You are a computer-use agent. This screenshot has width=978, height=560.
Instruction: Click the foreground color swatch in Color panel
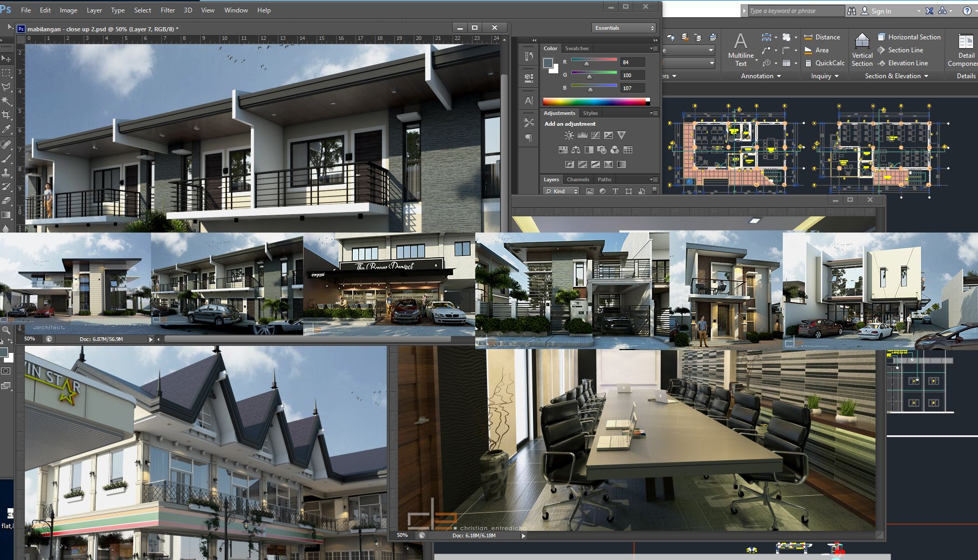tap(548, 63)
